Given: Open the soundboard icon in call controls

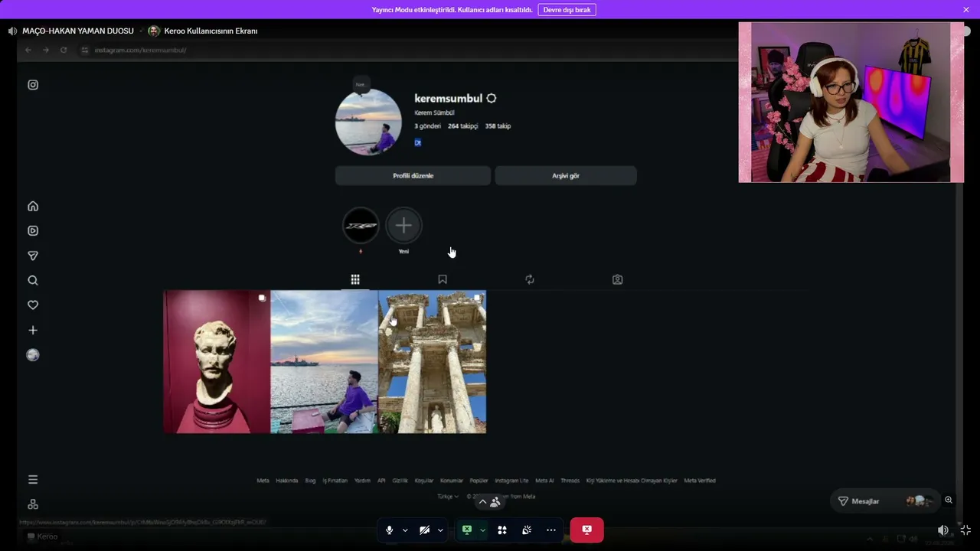Looking at the screenshot, I should tap(527, 530).
